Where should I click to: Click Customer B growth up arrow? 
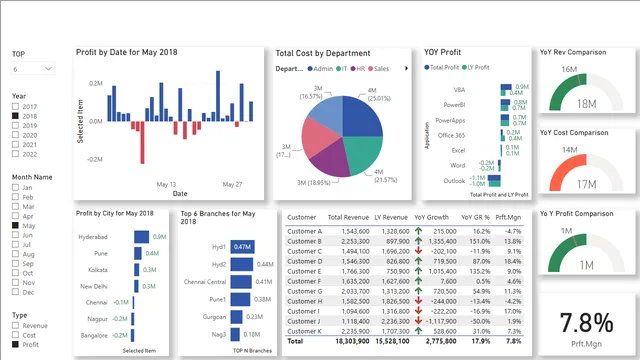[x=418, y=241]
